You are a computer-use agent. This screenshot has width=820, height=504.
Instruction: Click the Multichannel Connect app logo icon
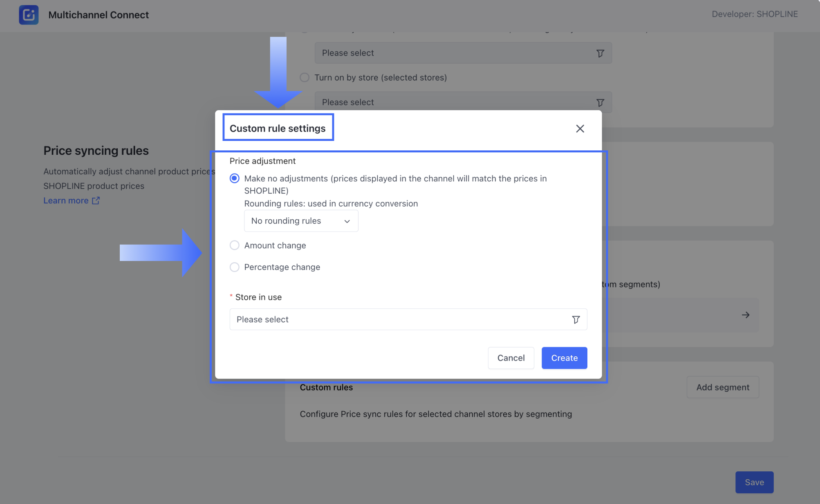(x=29, y=15)
